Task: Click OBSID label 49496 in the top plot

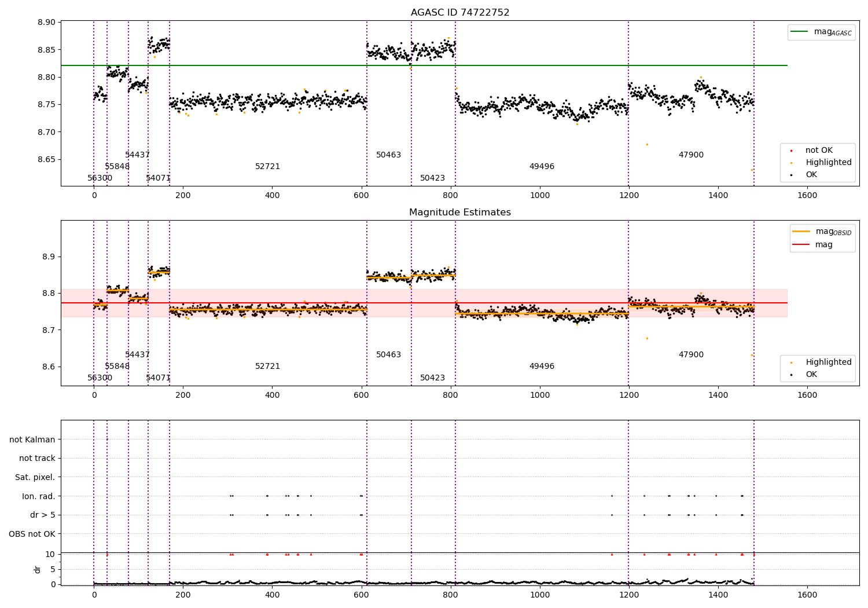Action: point(542,167)
